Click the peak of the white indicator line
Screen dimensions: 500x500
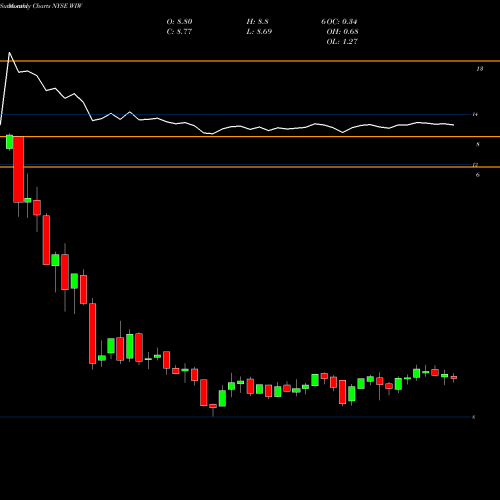(x=9, y=53)
